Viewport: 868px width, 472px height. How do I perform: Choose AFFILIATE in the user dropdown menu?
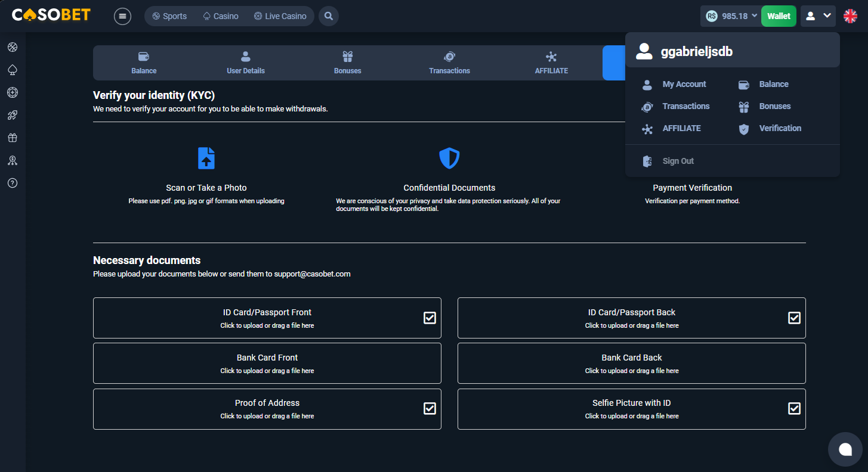click(671, 129)
